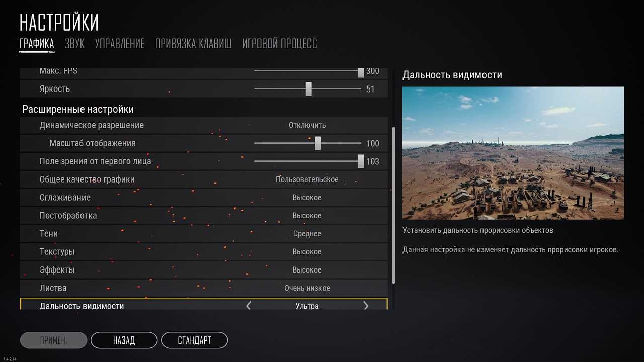Click the НАСТРОЙКИ page title
The image size is (644, 362).
click(59, 23)
